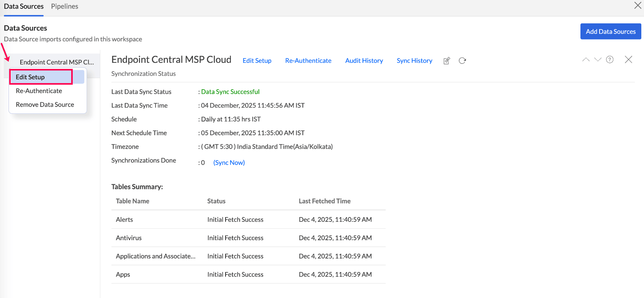The width and height of the screenshot is (644, 298).
Task: Click the Sync Now link
Action: coord(229,162)
